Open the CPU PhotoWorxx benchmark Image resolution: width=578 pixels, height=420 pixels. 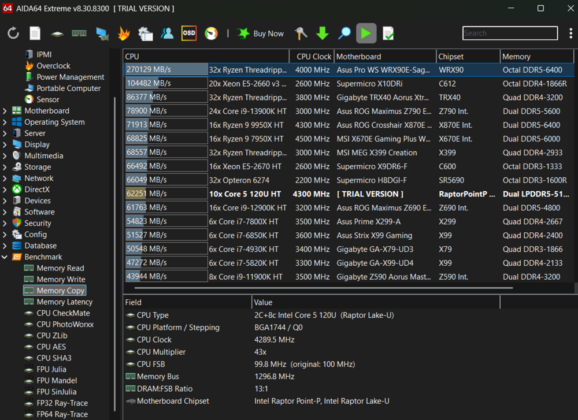pyautogui.click(x=65, y=324)
